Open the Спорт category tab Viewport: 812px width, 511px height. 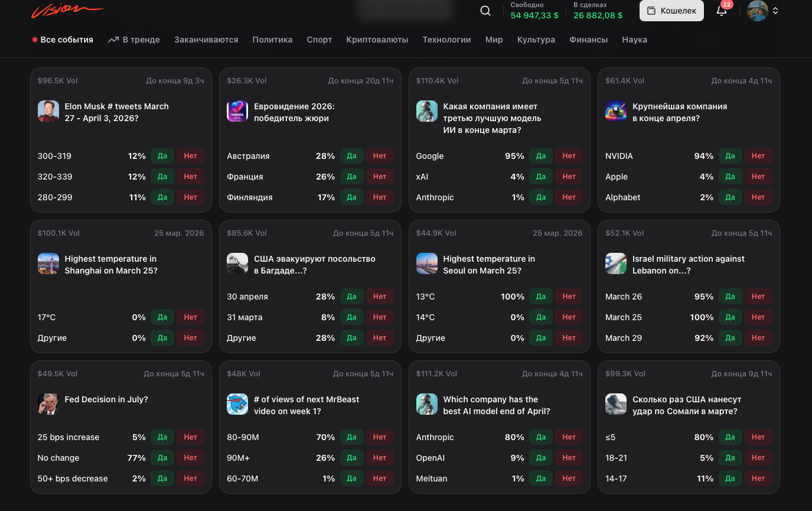[x=319, y=39]
